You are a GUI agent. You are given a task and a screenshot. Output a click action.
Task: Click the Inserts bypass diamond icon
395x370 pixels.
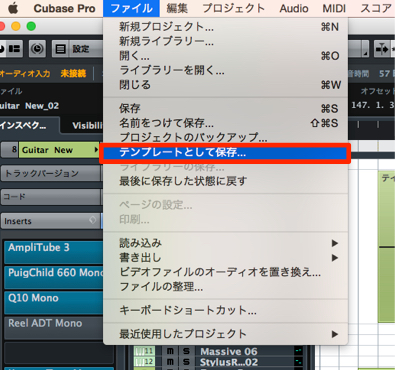pyautogui.click(x=93, y=220)
